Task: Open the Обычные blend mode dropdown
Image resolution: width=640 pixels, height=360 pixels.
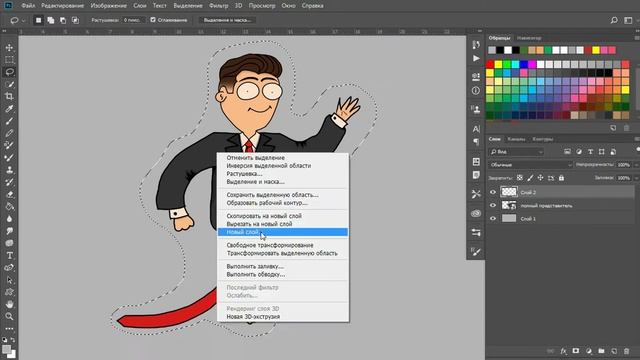Action: tap(530, 165)
